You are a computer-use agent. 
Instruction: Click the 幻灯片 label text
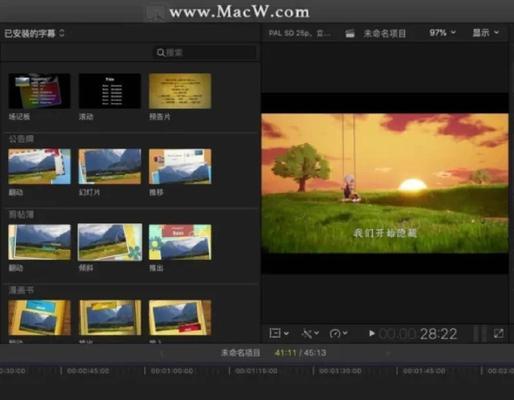pos(89,192)
